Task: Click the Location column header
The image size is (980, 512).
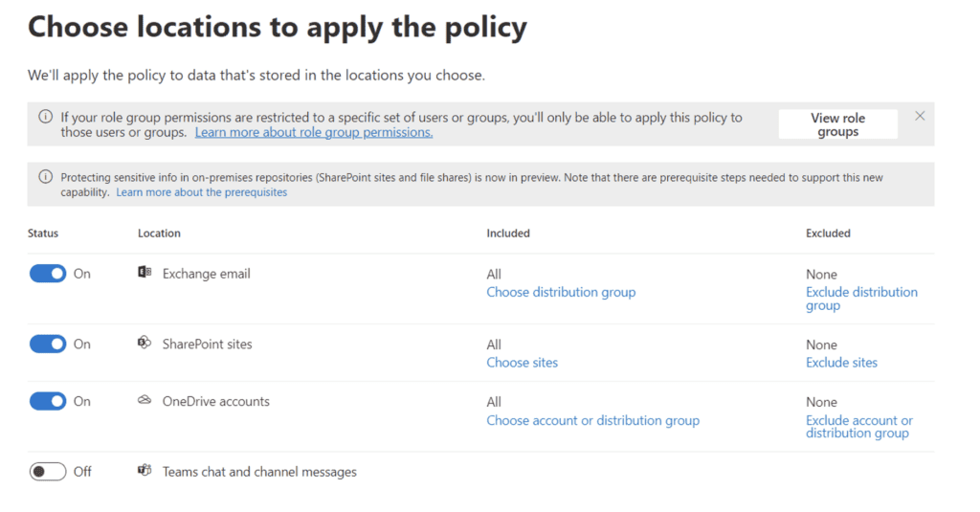Action: 160,234
